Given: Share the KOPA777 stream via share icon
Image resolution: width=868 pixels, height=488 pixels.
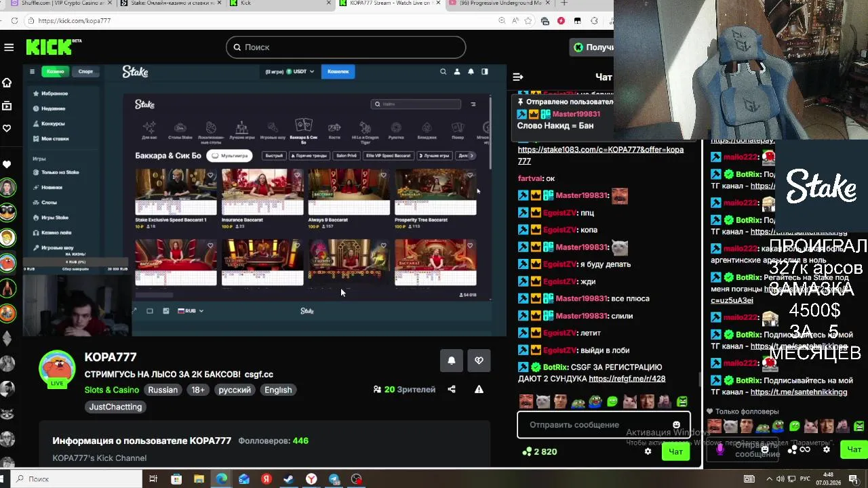Looking at the screenshot, I should coord(452,389).
